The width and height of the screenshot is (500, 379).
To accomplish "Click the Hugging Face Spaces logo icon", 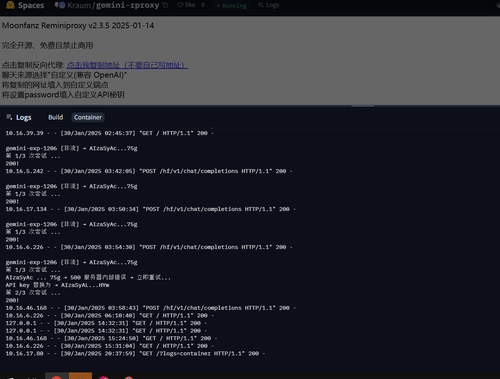I will [x=10, y=5].
